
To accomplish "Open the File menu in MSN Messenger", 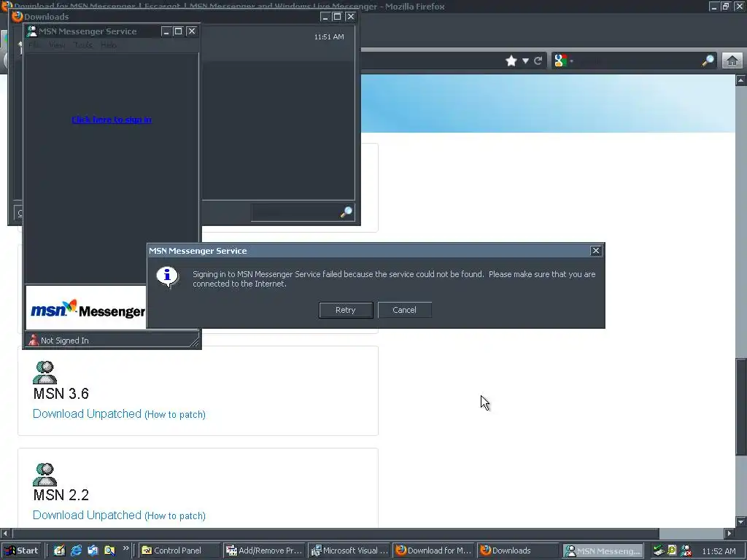I will [34, 44].
